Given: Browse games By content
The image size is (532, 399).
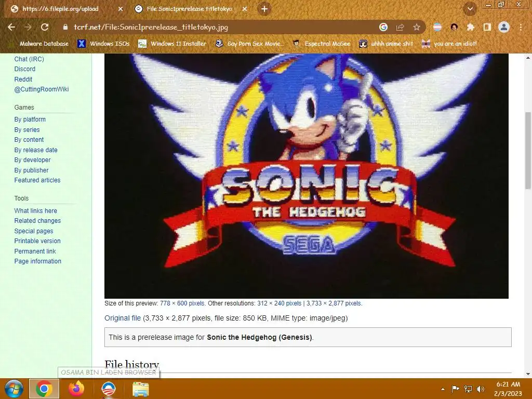Looking at the screenshot, I should [x=29, y=139].
